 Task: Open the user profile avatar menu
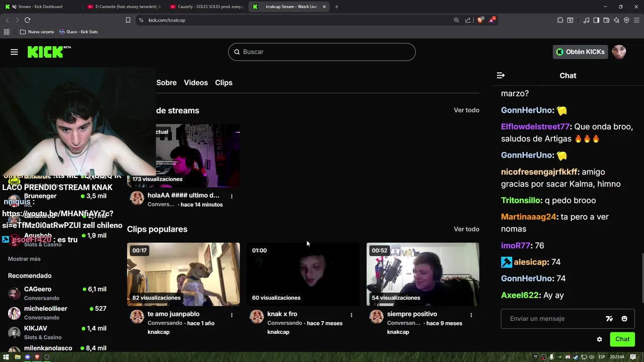coord(619,52)
